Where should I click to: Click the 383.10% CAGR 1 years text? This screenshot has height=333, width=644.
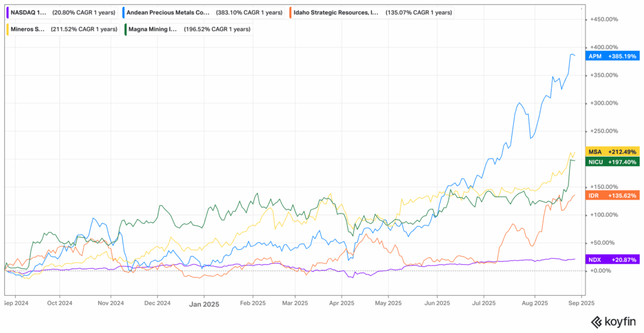249,13
